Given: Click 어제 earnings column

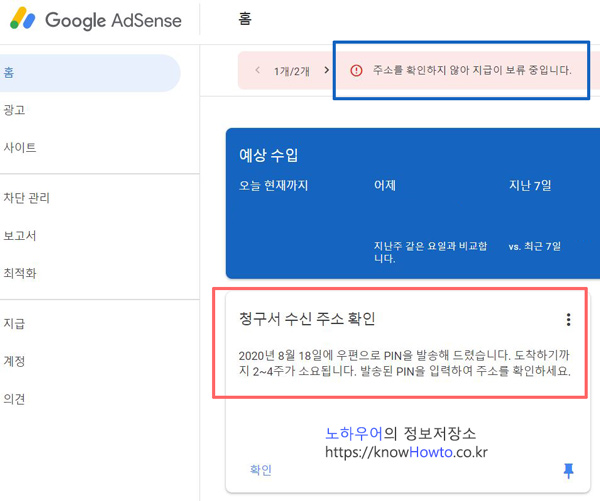Looking at the screenshot, I should pyautogui.click(x=385, y=186).
